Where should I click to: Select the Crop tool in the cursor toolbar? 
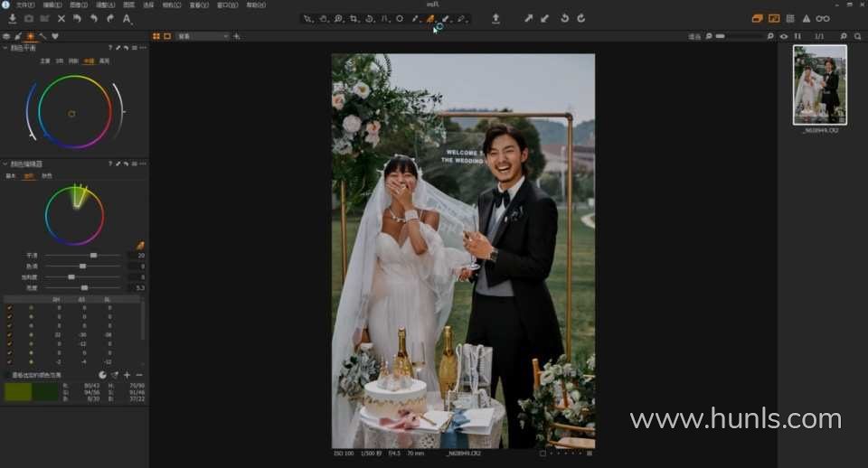(x=354, y=18)
